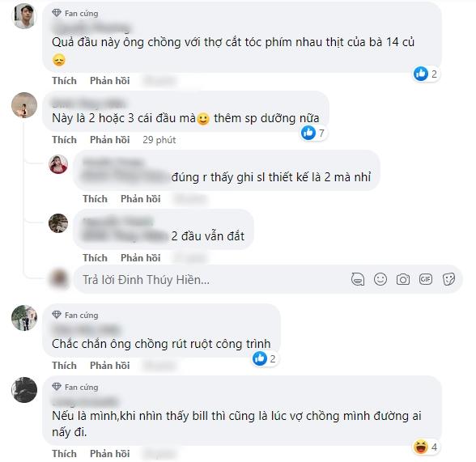Click the Fan cứng badge on the first comment
This screenshot has height=462, width=476.
pyautogui.click(x=75, y=13)
